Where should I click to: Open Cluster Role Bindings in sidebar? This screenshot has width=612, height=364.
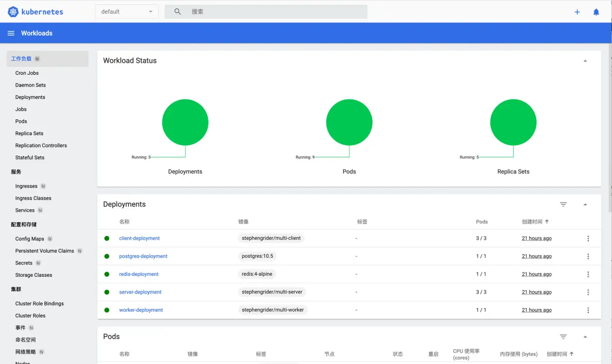(39, 304)
